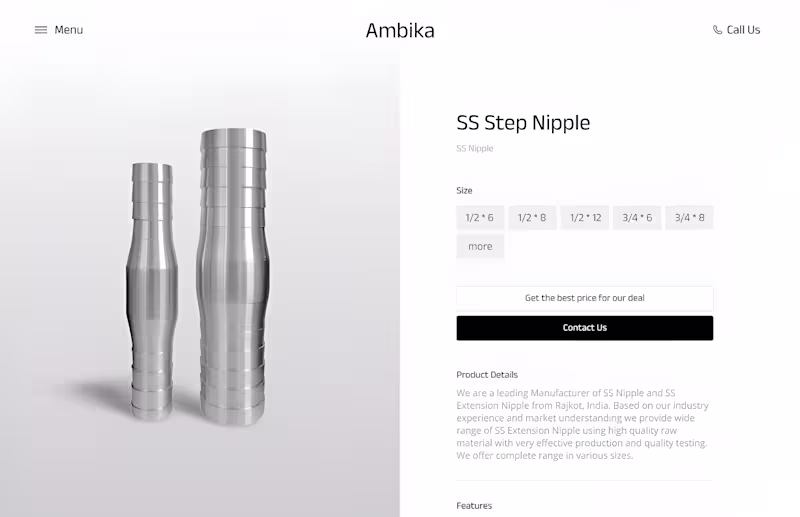800x517 pixels.
Task: Click the product description paragraph
Action: (x=583, y=424)
